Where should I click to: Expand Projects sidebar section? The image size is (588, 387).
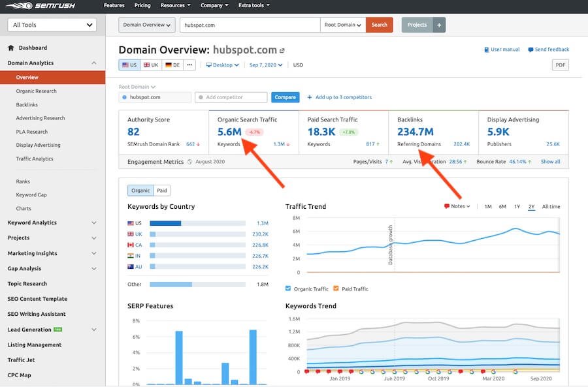(93, 238)
